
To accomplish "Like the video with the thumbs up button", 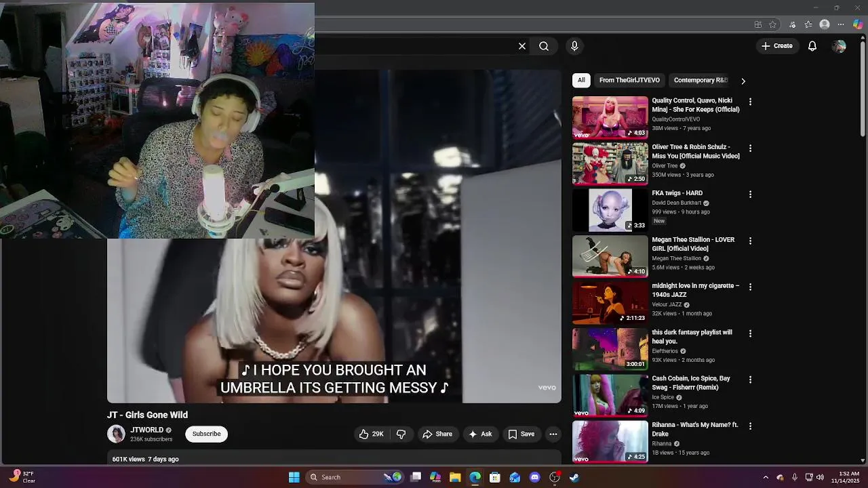I will pyautogui.click(x=372, y=434).
